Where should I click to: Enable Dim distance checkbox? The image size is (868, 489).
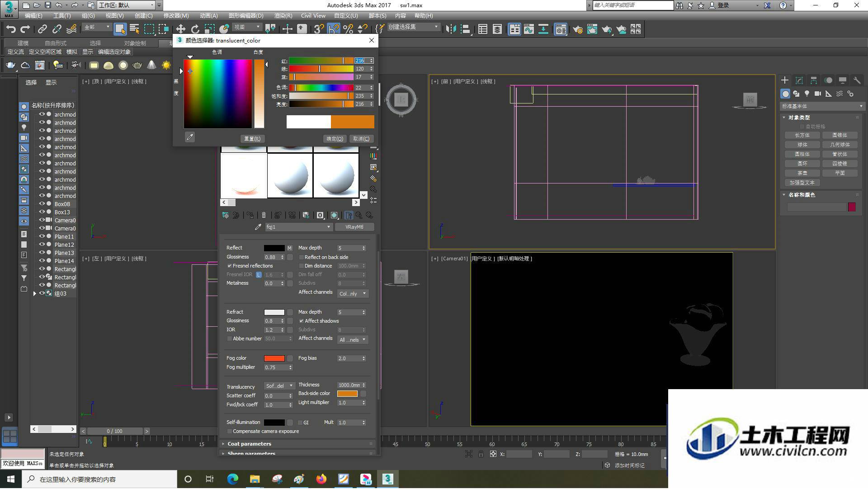[x=302, y=266]
